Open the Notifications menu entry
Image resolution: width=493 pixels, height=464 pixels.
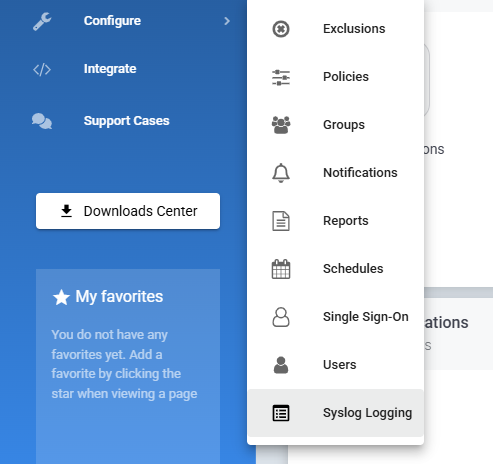coord(335,173)
